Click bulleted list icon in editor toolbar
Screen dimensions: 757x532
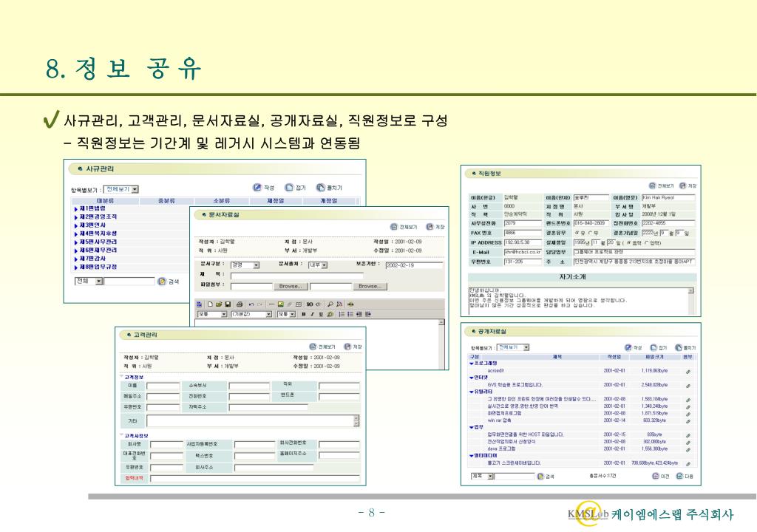click(350, 314)
